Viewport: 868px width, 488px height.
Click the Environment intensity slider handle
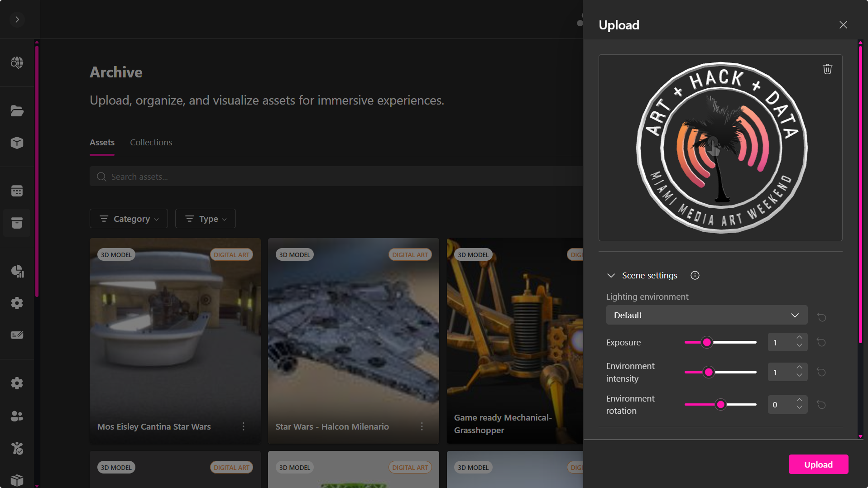(x=709, y=372)
